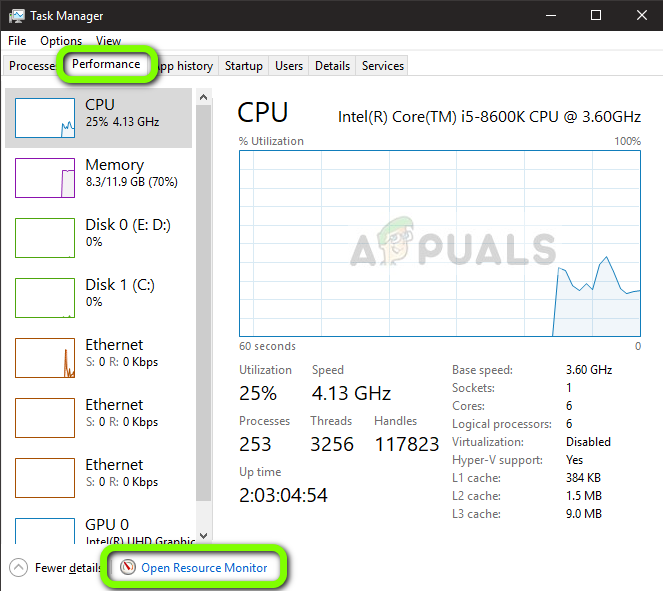Click the Base speed 3.60 GHz value
Viewport: 663px width, 591px height.
(x=589, y=370)
